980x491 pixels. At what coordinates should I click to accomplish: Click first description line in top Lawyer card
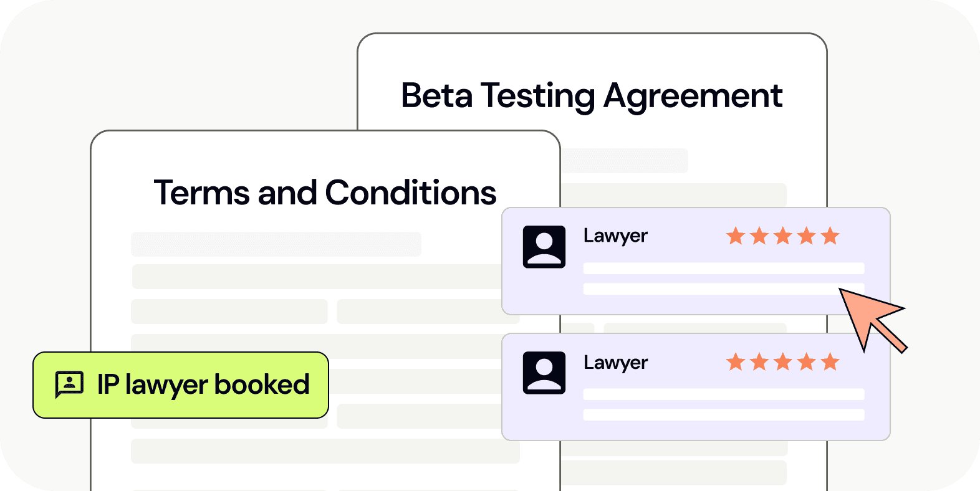click(724, 269)
